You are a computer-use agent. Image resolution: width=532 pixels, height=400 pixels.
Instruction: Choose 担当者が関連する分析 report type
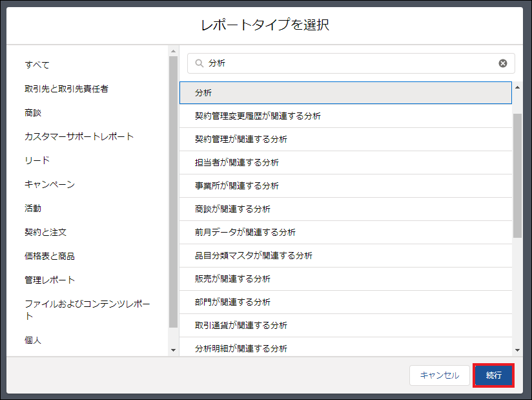pyautogui.click(x=291, y=162)
